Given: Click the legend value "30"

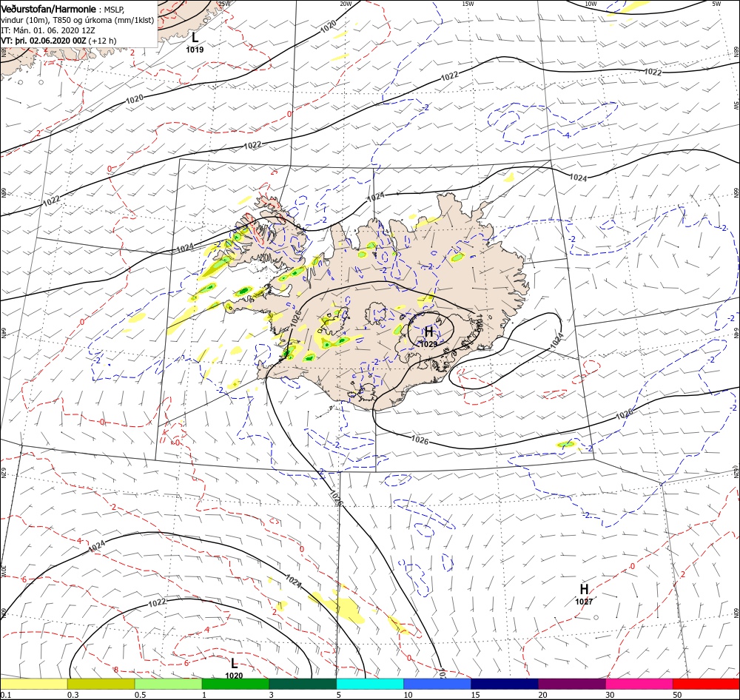Looking at the screenshot, I should pyautogui.click(x=610, y=695).
